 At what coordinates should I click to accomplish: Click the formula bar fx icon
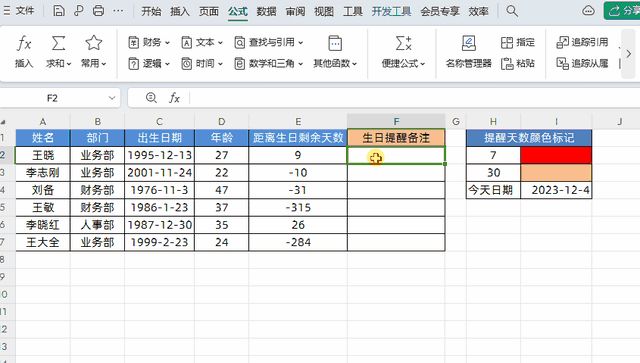(x=174, y=98)
